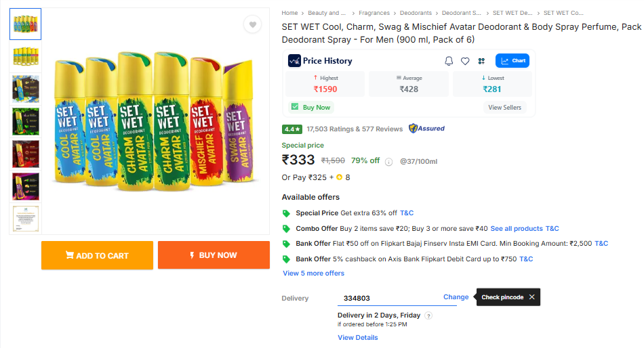Viewport: 644px width, 348px height.
Task: Click the Flipkart Assured badge
Action: click(426, 129)
